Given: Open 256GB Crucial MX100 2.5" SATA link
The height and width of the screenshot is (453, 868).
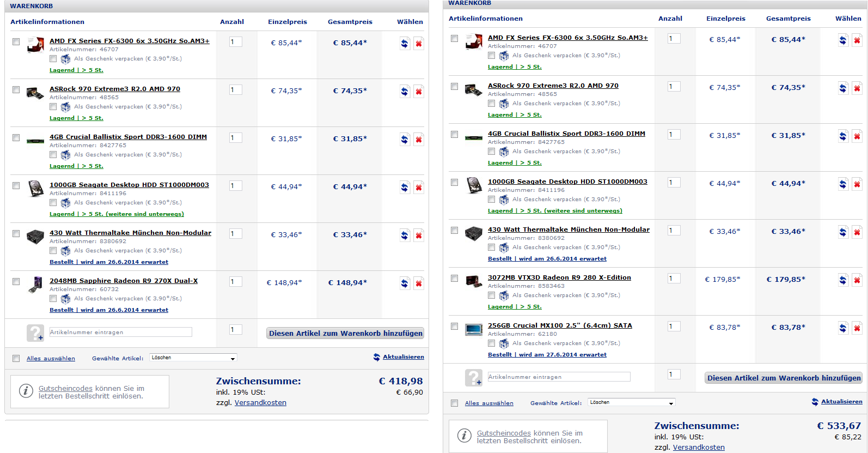Looking at the screenshot, I should [x=560, y=325].
